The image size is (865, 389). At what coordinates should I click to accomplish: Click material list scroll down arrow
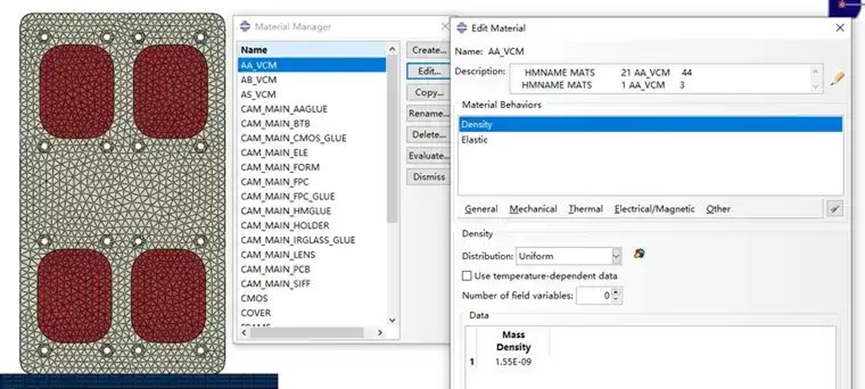coord(392,321)
